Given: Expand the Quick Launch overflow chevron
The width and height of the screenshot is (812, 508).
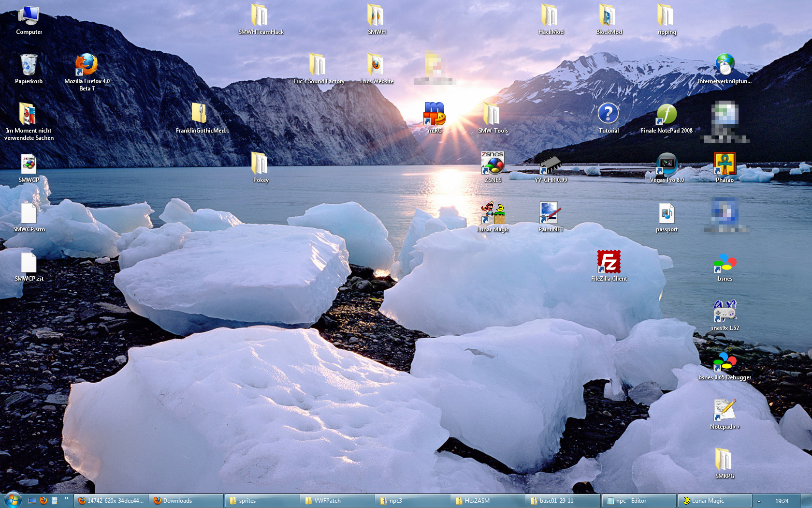Looking at the screenshot, I should point(66,498).
